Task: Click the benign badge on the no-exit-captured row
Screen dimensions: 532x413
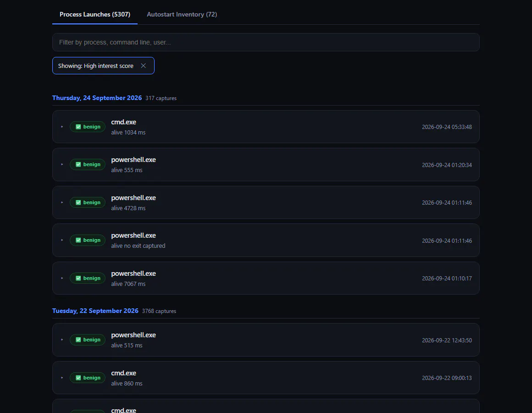Action: pyautogui.click(x=88, y=240)
